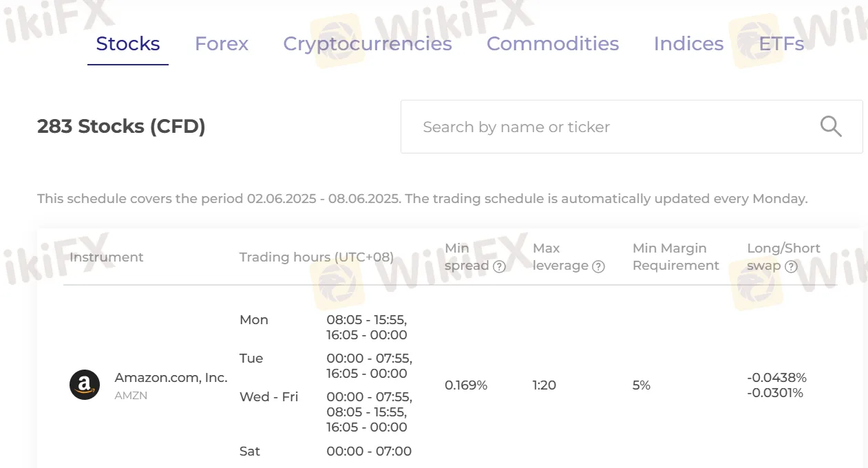Image resolution: width=868 pixels, height=468 pixels.
Task: Click the 283 Stocks (CFD) heading
Action: (121, 127)
